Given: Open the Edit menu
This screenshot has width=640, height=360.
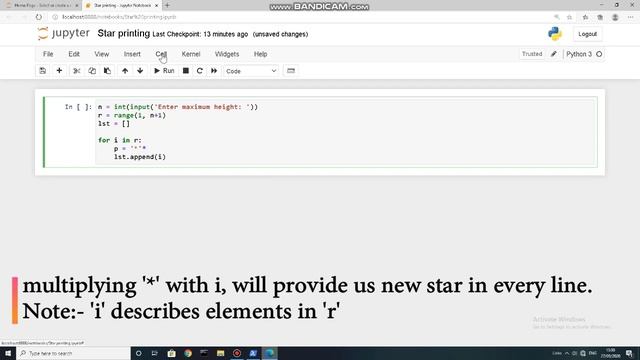Looking at the screenshot, I should (x=74, y=54).
